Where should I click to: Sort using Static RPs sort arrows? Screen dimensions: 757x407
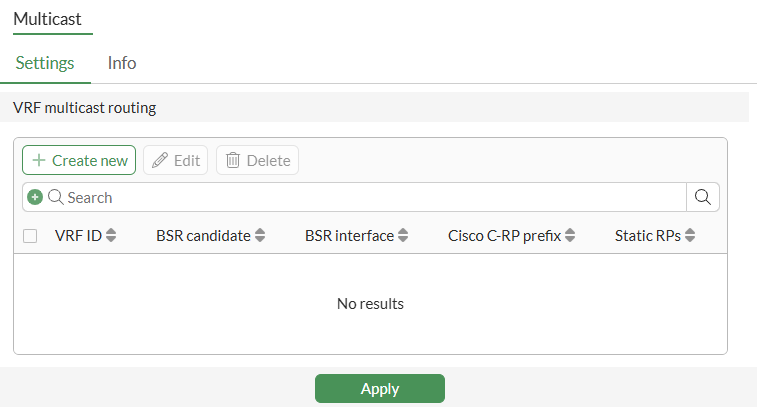(688, 236)
